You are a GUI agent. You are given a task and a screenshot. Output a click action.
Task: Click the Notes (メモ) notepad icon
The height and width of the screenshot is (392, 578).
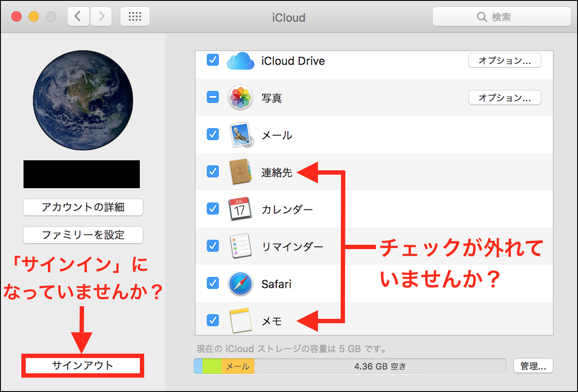(240, 321)
